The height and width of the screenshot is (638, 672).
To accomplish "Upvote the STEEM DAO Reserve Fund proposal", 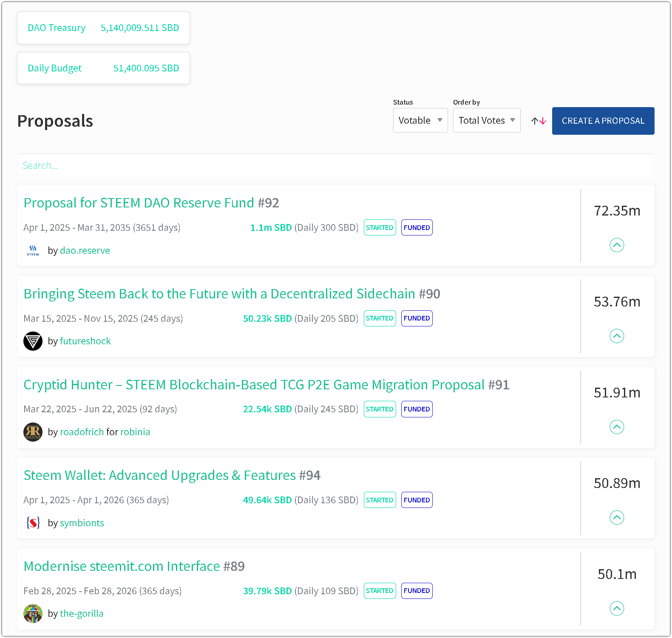I will (x=617, y=245).
